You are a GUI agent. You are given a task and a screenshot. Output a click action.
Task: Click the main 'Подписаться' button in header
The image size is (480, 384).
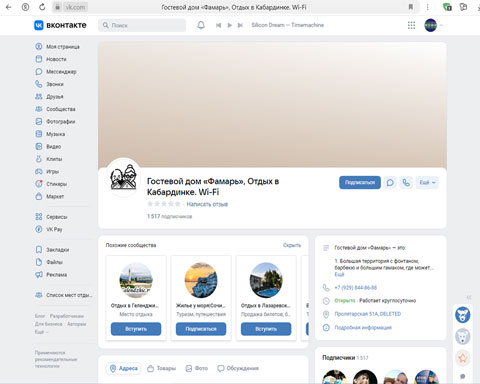coord(360,183)
